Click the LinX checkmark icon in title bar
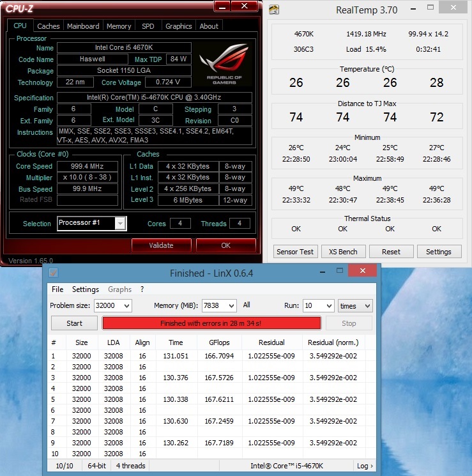The image size is (472, 476). pyautogui.click(x=54, y=273)
